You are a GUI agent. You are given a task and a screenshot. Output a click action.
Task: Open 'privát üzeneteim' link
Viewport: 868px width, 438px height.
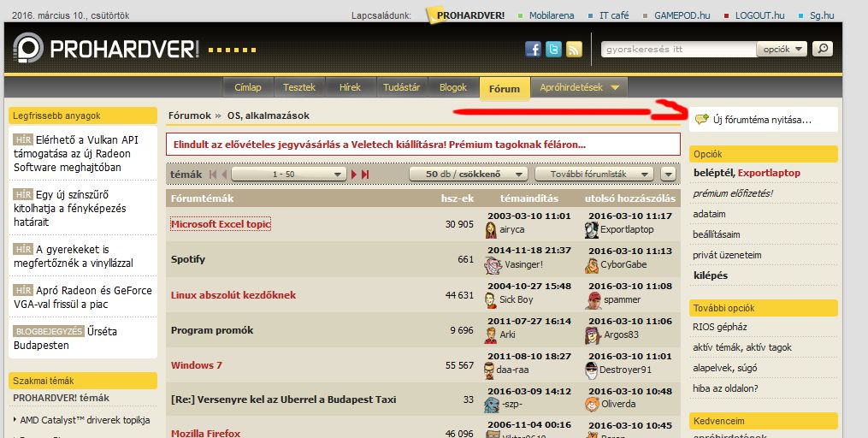(727, 255)
